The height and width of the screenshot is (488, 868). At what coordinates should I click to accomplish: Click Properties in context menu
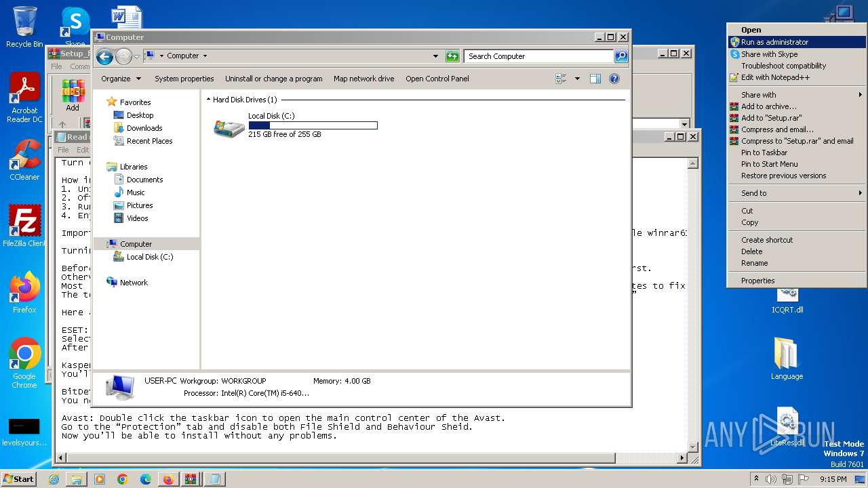[x=796, y=281]
